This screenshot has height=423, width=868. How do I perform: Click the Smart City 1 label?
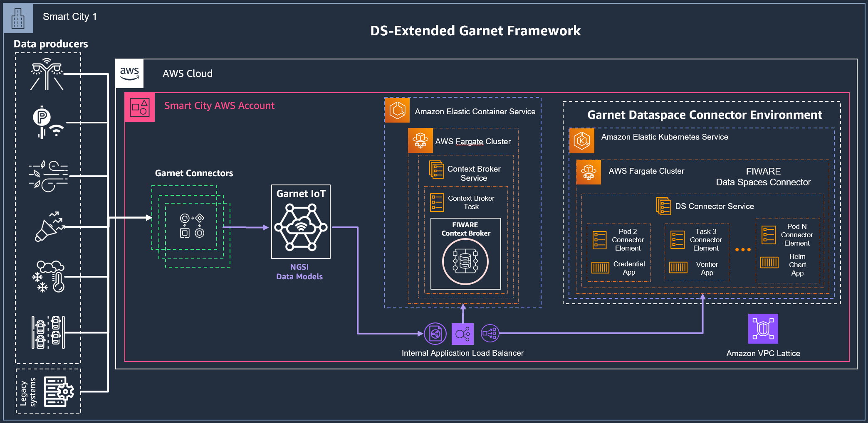(x=70, y=17)
